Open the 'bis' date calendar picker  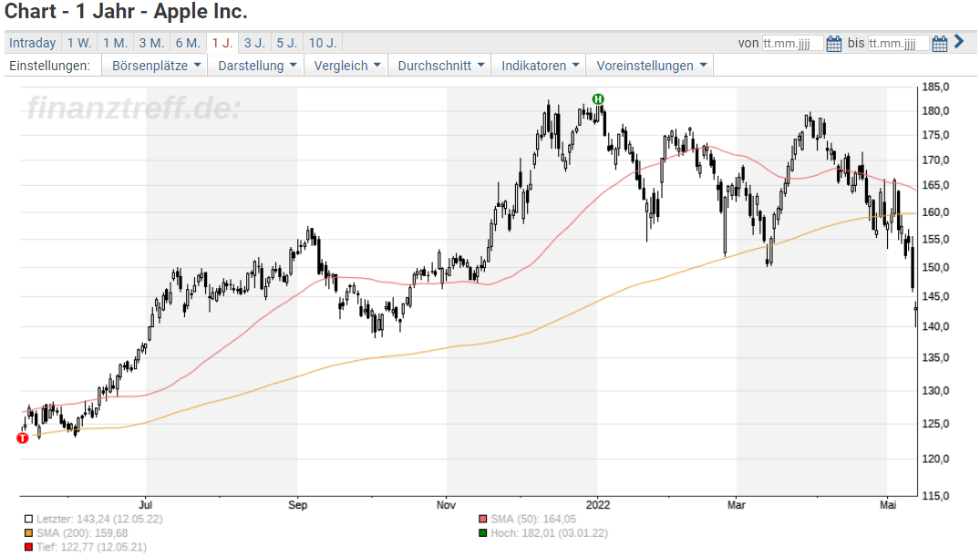pos(939,43)
